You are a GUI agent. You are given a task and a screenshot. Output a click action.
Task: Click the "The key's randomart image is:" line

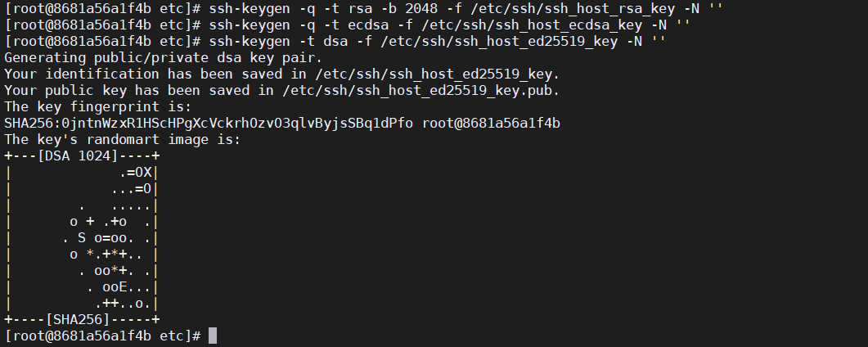pyautogui.click(x=123, y=139)
